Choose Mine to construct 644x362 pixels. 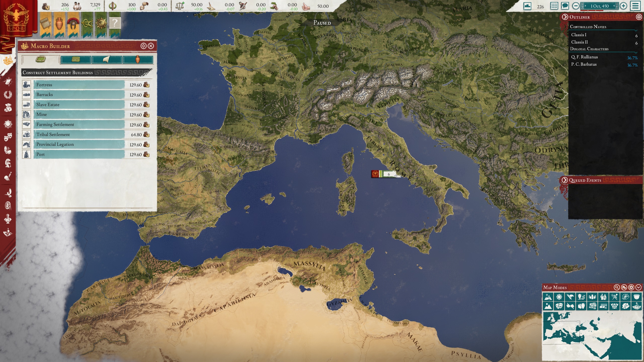tap(86, 115)
